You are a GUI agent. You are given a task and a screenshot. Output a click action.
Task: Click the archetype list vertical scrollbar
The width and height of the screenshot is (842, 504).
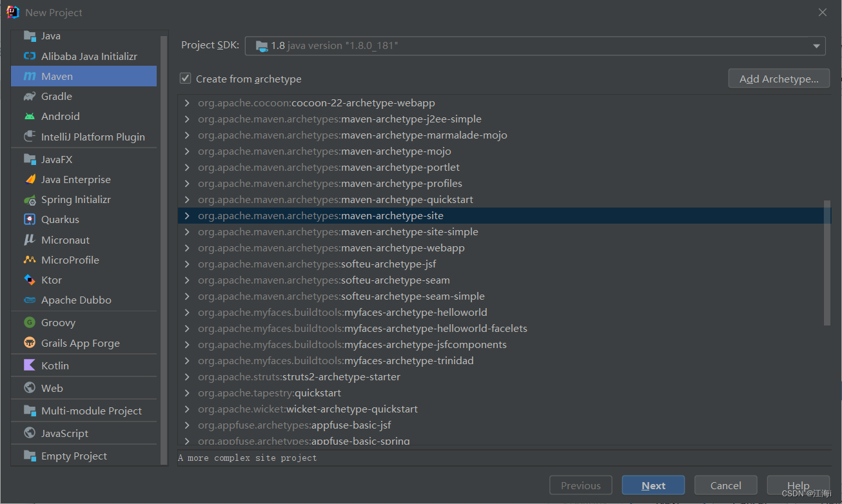point(828,263)
